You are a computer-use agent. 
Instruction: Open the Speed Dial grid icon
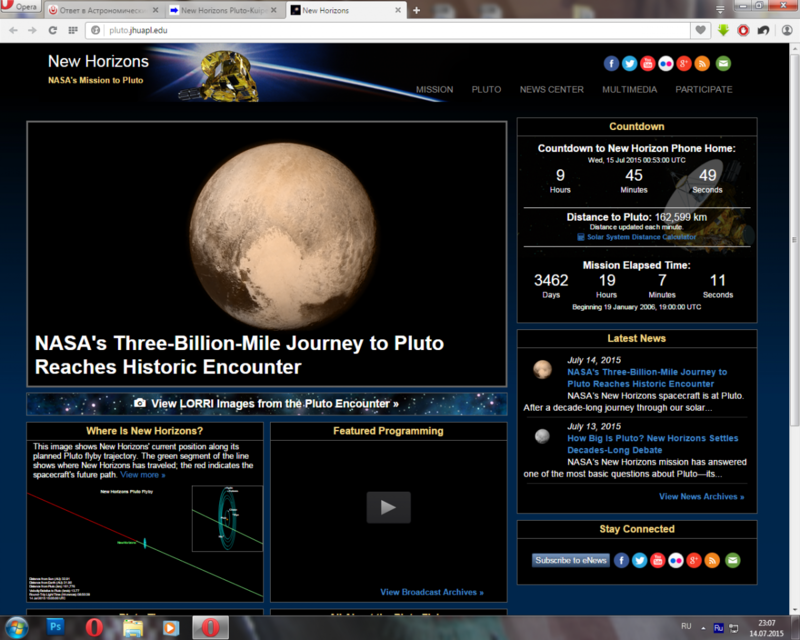click(x=73, y=31)
